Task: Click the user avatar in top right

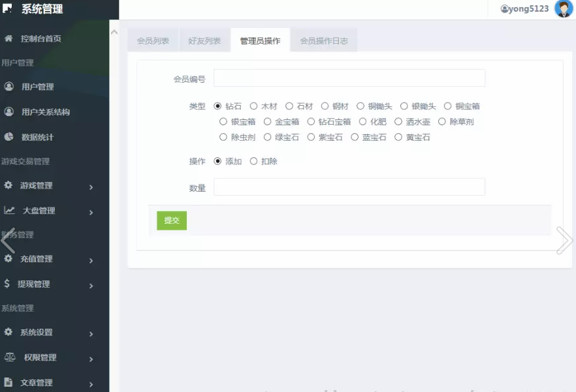Action: (x=564, y=9)
